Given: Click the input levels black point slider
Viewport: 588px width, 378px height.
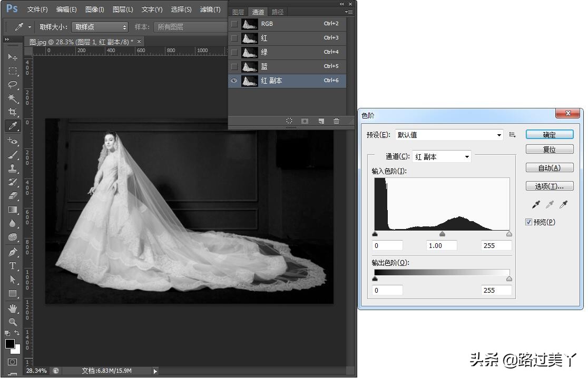Looking at the screenshot, I should (x=375, y=234).
